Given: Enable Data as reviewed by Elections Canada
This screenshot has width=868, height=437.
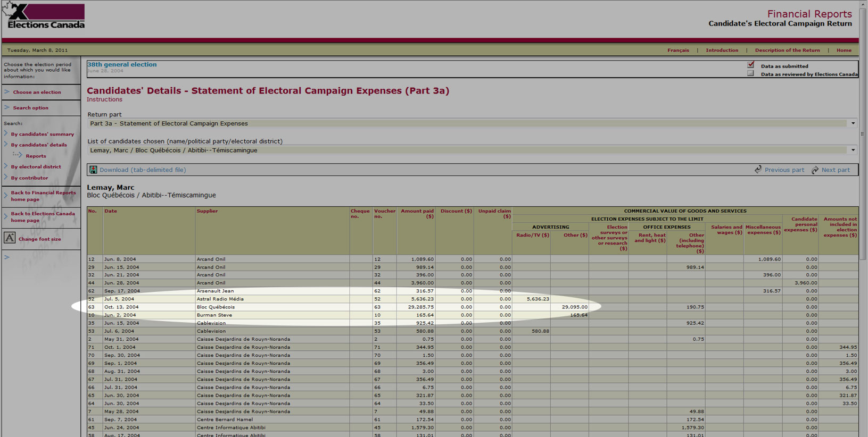Looking at the screenshot, I should [x=750, y=74].
